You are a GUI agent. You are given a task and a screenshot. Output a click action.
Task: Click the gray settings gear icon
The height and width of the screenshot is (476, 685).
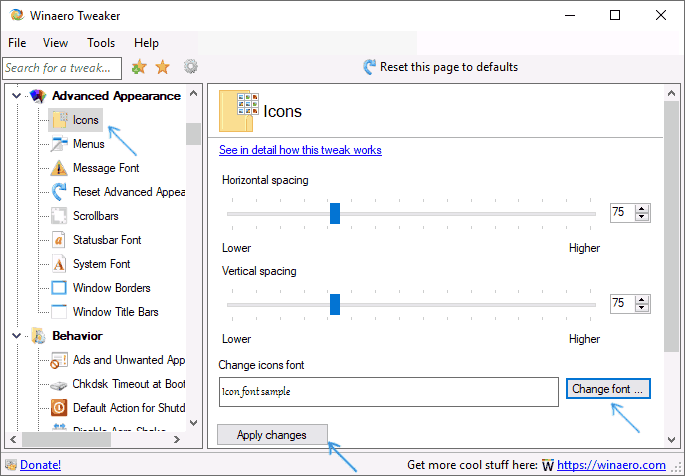point(190,67)
